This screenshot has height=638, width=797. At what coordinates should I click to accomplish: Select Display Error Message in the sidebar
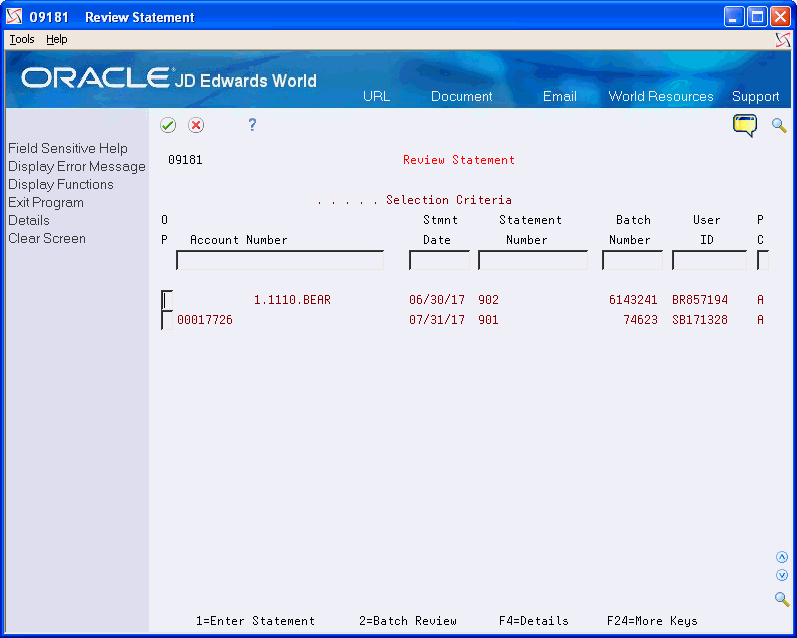point(77,167)
